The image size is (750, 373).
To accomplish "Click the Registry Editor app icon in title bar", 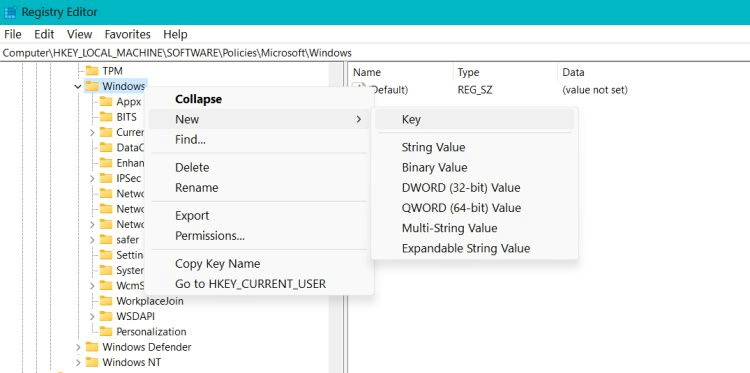I will tap(10, 12).
